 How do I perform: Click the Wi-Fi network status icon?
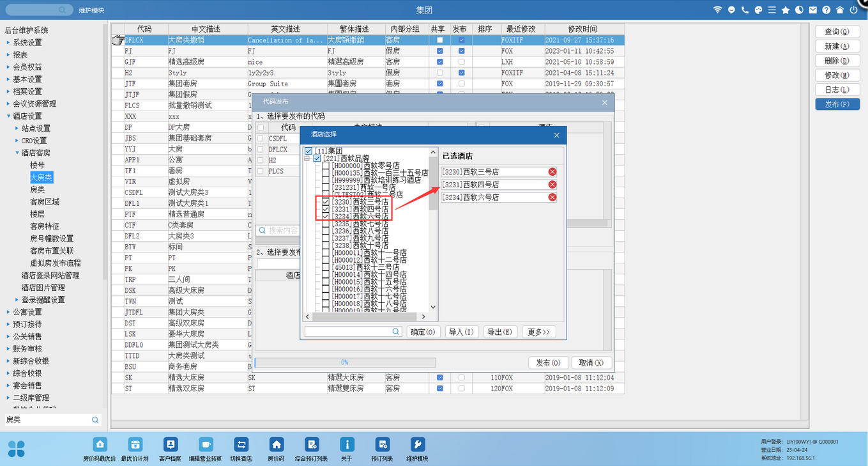(717, 10)
